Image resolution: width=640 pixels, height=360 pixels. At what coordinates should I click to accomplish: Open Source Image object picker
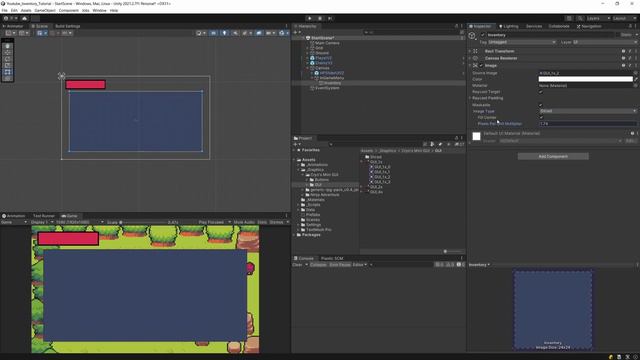[x=636, y=73]
